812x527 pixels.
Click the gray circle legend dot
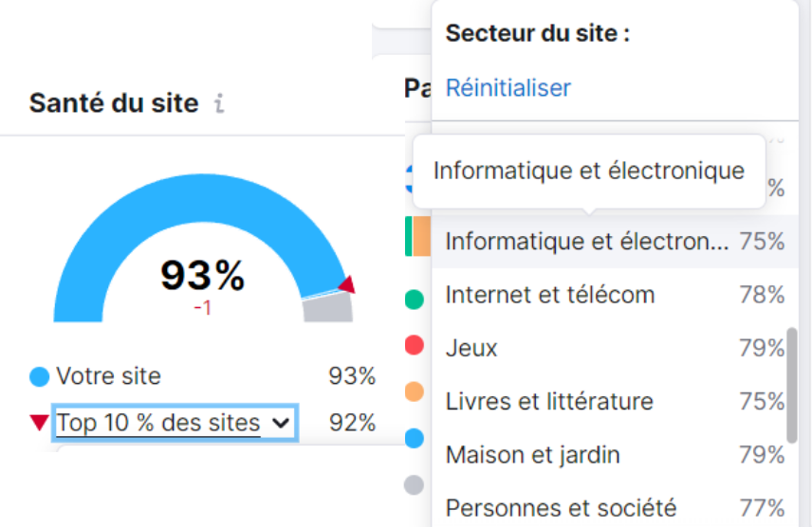(414, 484)
